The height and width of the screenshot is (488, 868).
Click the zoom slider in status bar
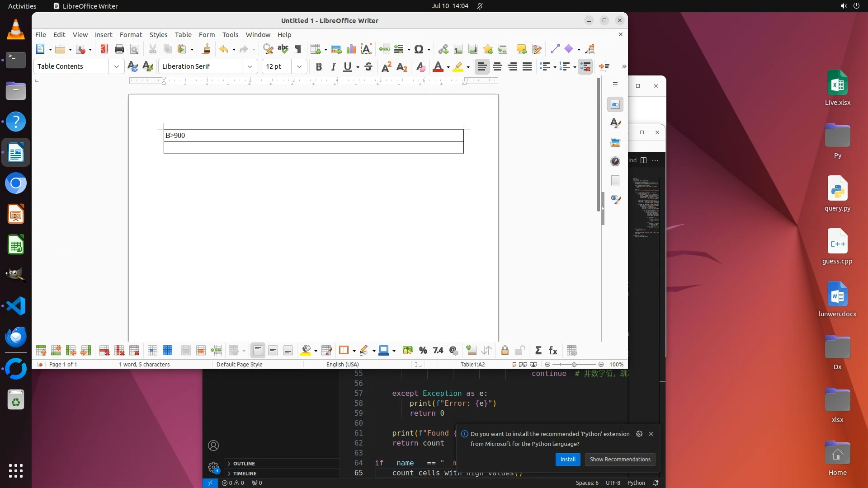tap(574, 365)
